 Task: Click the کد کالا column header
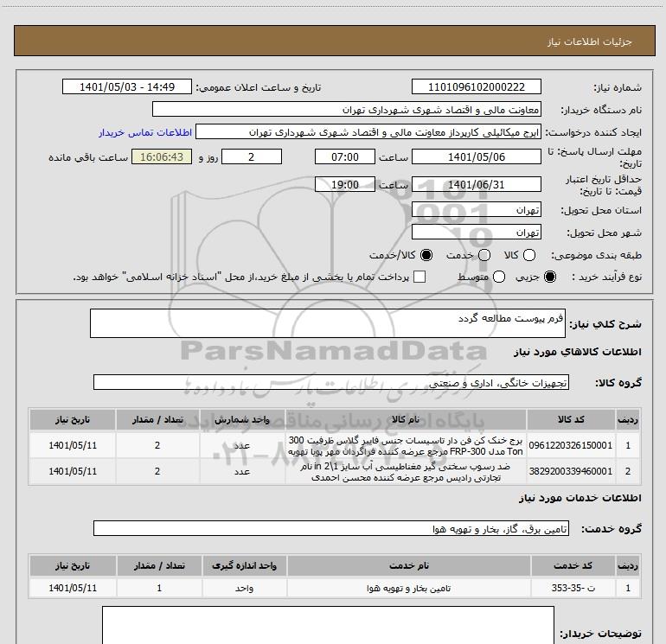(571, 419)
